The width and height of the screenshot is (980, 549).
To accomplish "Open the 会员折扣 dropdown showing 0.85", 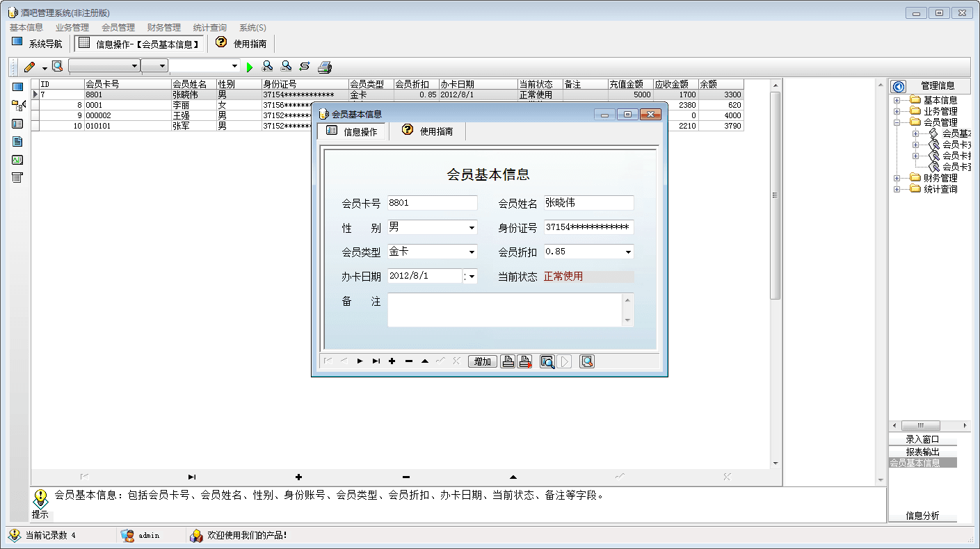I will point(628,252).
